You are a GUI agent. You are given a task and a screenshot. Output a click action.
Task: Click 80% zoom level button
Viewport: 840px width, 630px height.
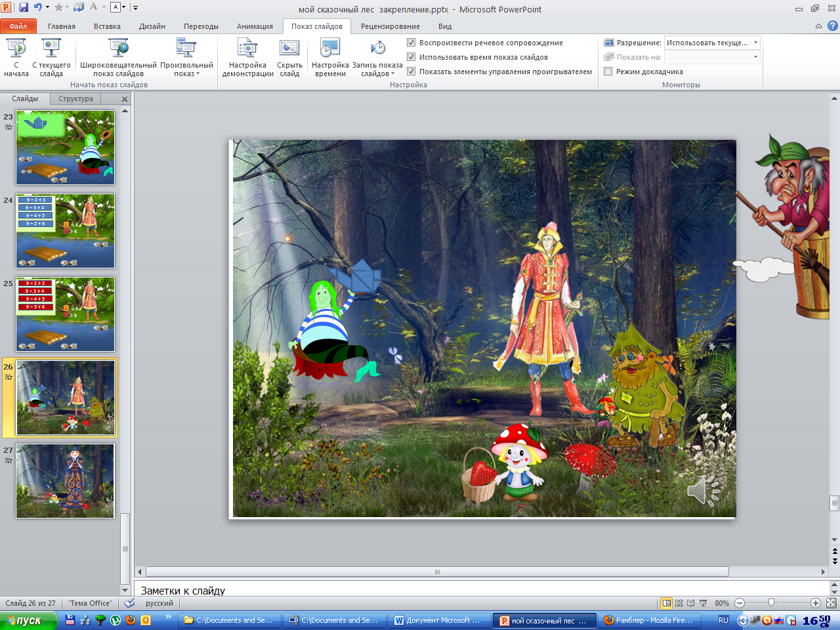tap(722, 603)
